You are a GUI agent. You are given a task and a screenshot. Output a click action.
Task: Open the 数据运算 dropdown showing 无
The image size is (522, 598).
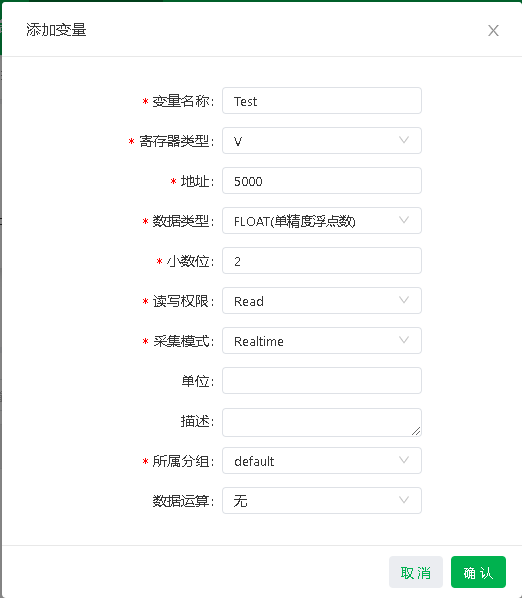(322, 501)
